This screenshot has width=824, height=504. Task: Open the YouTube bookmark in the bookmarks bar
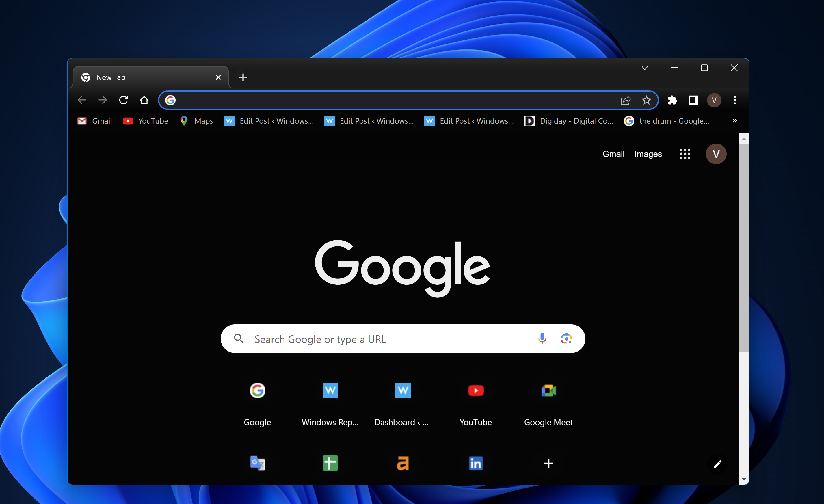point(146,121)
